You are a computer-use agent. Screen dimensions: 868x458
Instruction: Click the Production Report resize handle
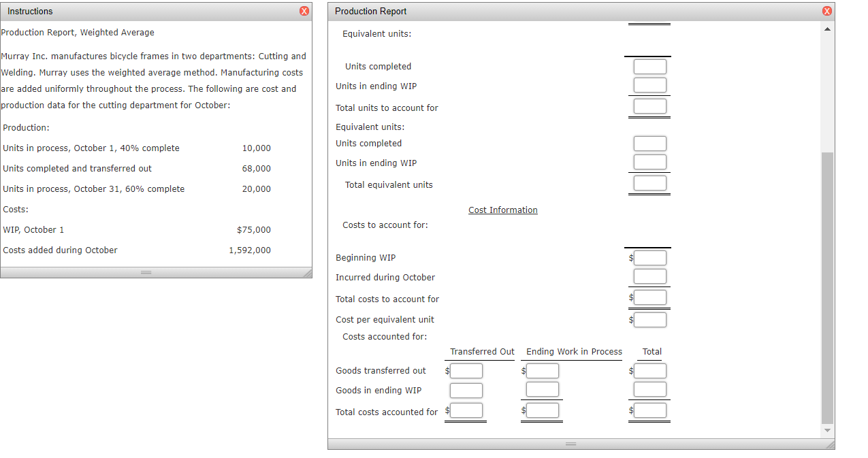click(570, 444)
